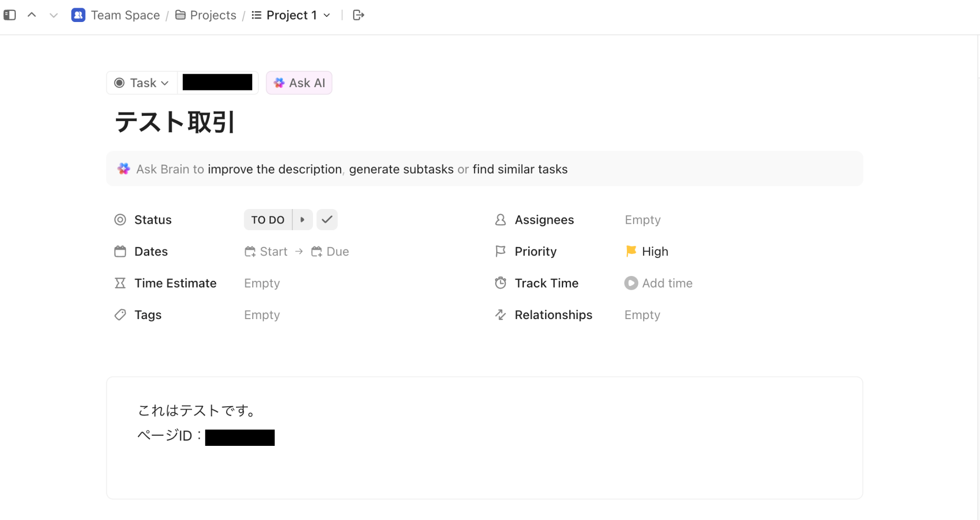
Task: Start tracking with Add time play button
Action: click(x=631, y=283)
